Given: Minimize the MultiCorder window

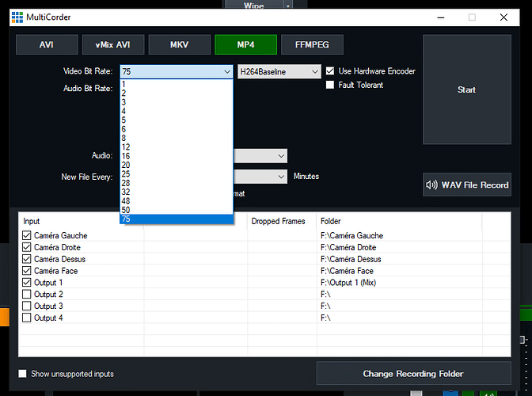Looking at the screenshot, I should click(x=441, y=17).
